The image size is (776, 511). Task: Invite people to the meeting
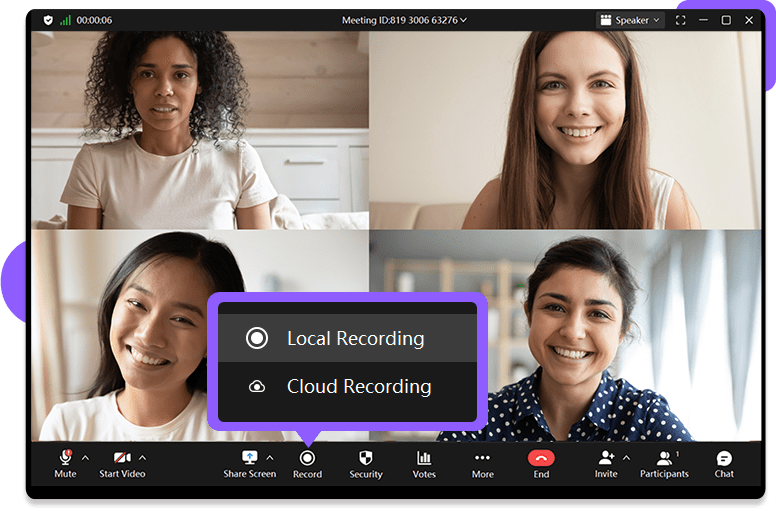click(x=606, y=464)
